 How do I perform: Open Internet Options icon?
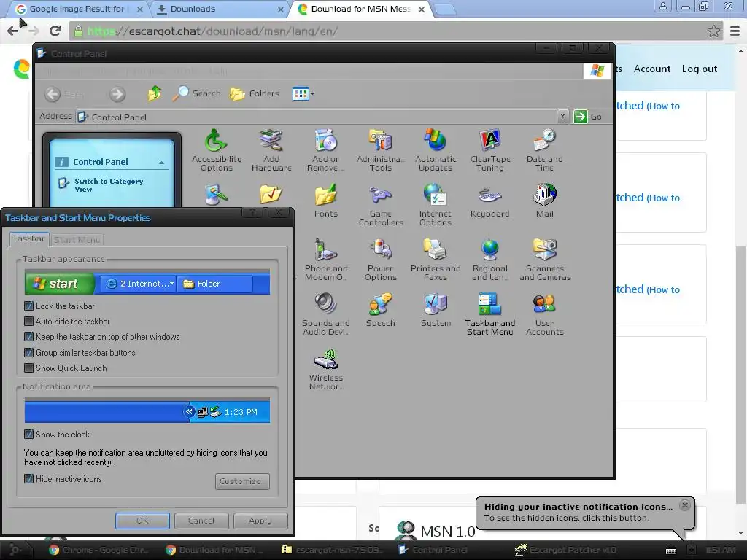tap(435, 205)
